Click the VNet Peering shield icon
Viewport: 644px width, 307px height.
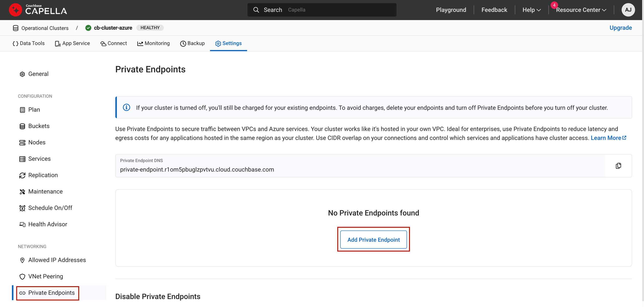pos(22,277)
